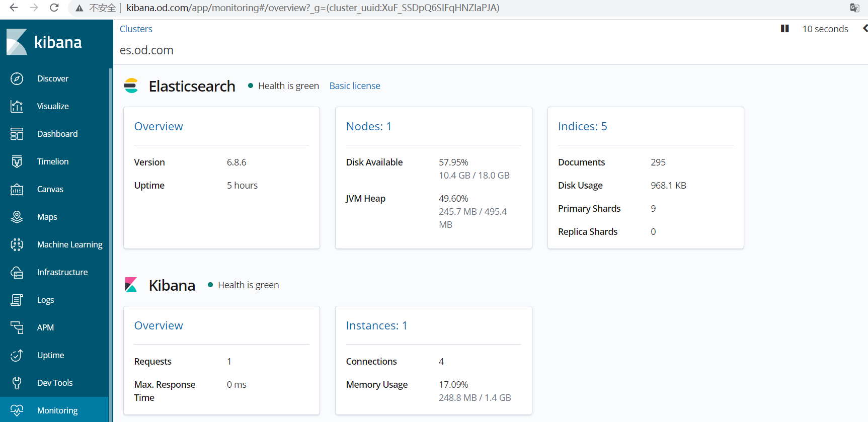This screenshot has width=868, height=422.
Task: Click the not-secure warning icon
Action: pyautogui.click(x=80, y=8)
